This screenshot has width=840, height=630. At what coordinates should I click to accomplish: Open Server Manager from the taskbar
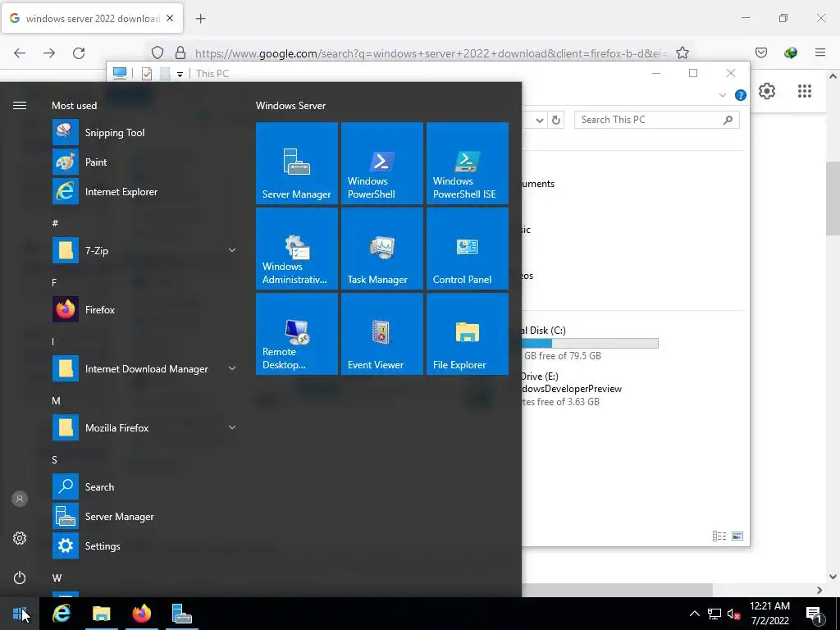click(x=181, y=614)
